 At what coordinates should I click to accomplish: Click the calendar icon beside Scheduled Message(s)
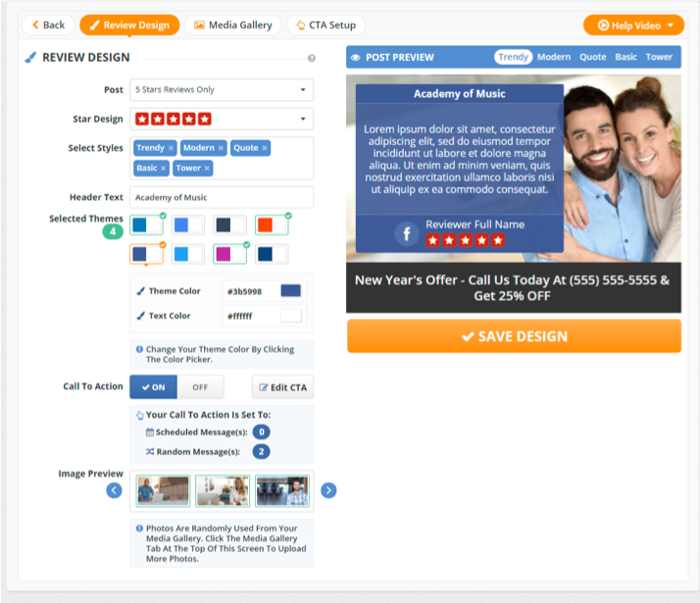tap(150, 432)
